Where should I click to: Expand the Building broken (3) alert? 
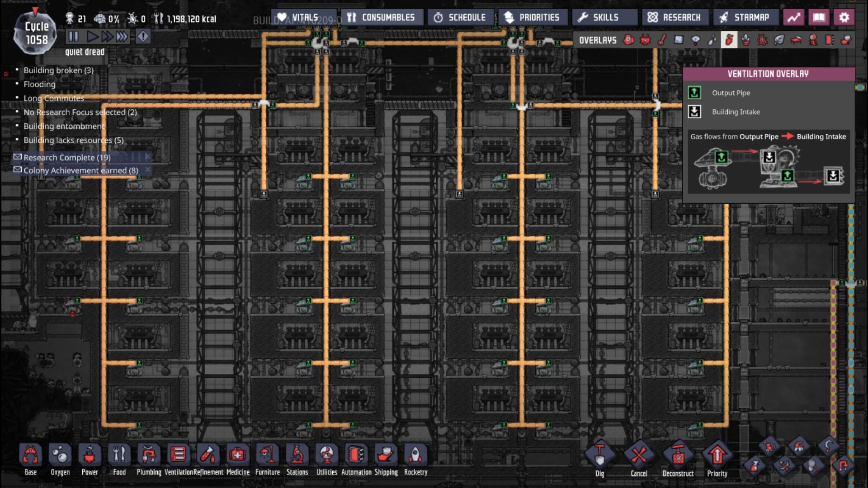click(58, 70)
